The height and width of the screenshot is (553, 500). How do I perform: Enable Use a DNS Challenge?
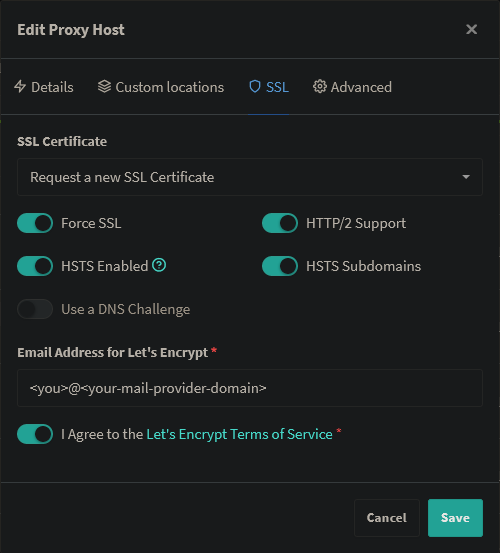35,309
